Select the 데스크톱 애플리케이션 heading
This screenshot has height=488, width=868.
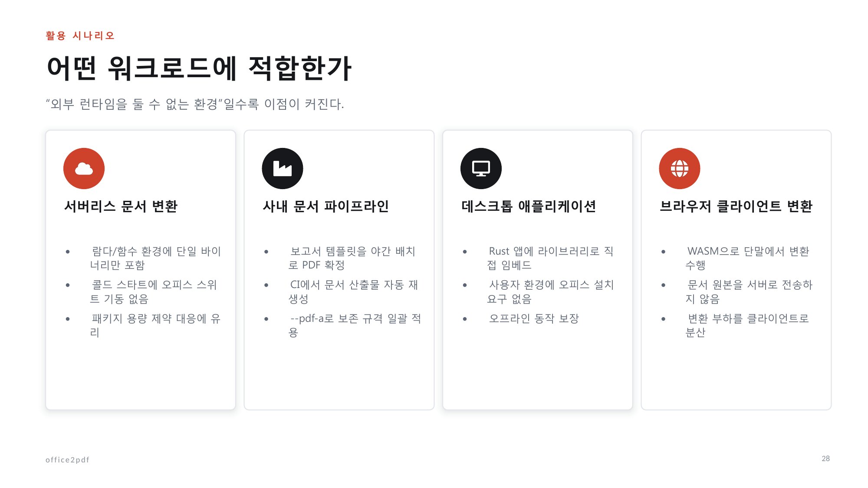(529, 206)
